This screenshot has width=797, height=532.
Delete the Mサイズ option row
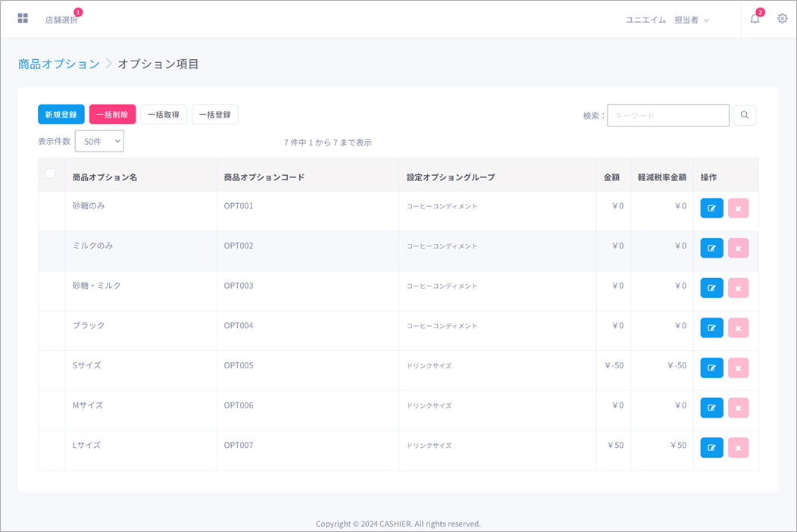coord(738,408)
